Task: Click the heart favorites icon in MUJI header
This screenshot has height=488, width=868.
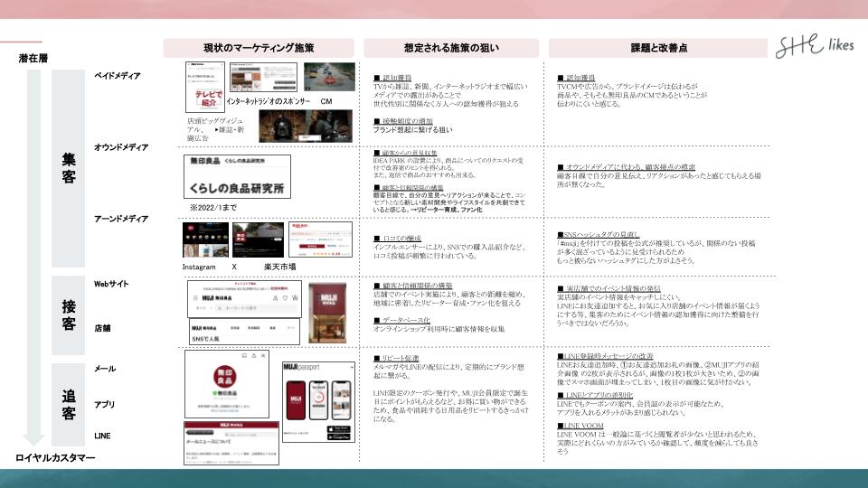Action: click(x=283, y=298)
